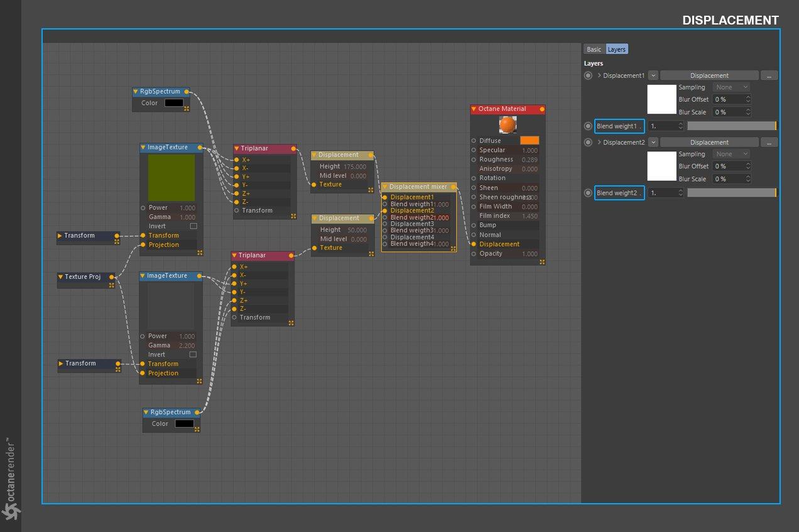Click the output port of the top Triplanar node

pos(293,149)
